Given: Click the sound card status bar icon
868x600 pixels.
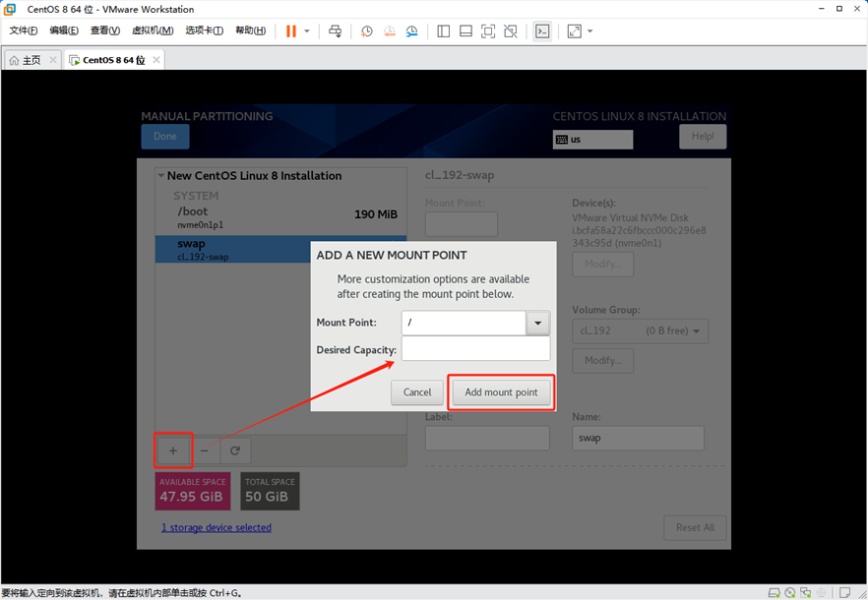Looking at the screenshot, I should [821, 593].
